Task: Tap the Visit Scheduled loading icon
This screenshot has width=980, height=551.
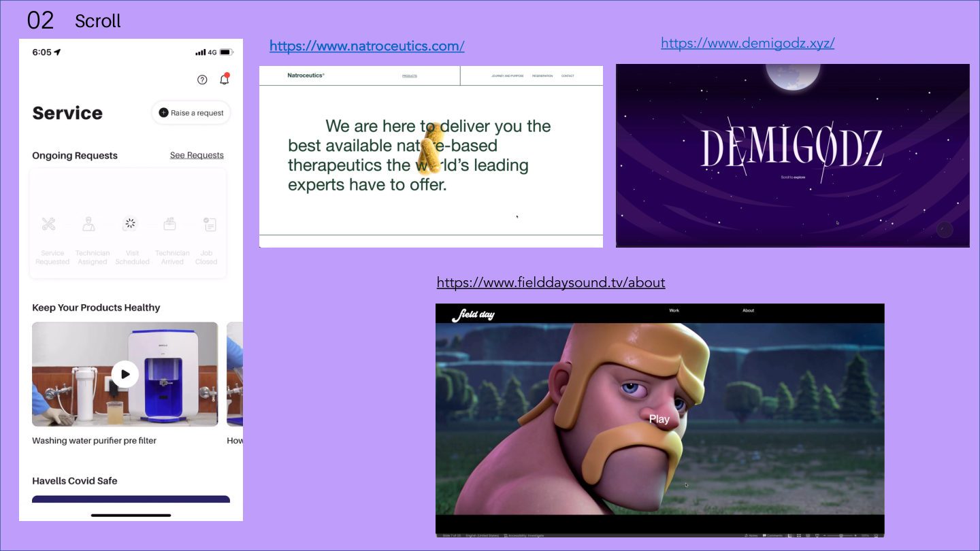Action: click(130, 224)
